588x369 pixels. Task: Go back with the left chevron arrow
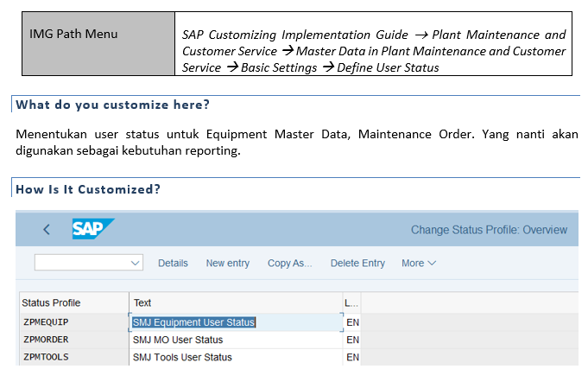pos(47,229)
